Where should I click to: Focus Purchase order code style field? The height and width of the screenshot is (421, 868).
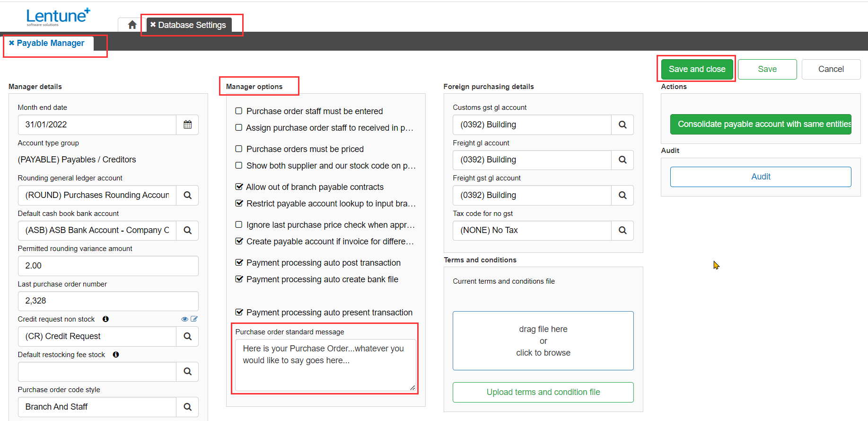pos(97,407)
